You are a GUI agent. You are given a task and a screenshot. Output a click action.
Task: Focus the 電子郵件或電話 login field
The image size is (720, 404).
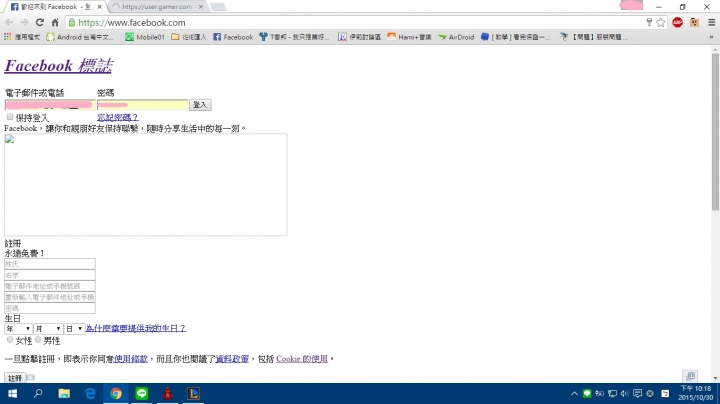[50, 105]
